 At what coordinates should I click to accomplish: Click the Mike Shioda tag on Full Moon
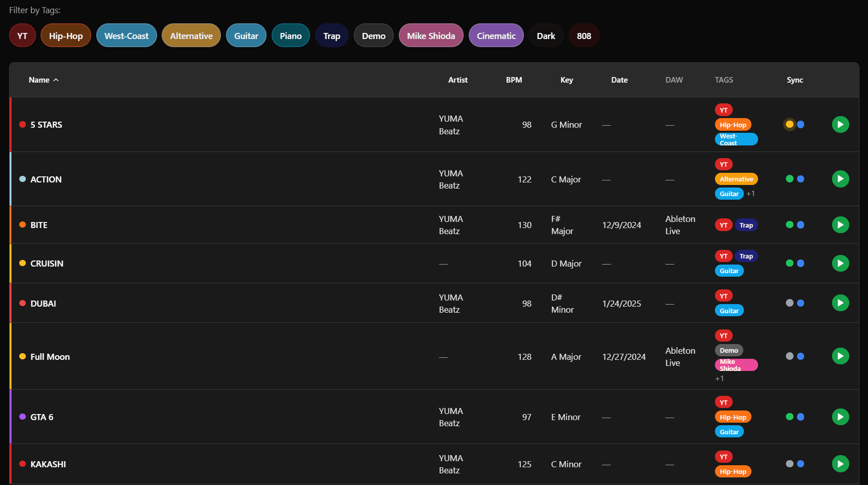pyautogui.click(x=736, y=365)
